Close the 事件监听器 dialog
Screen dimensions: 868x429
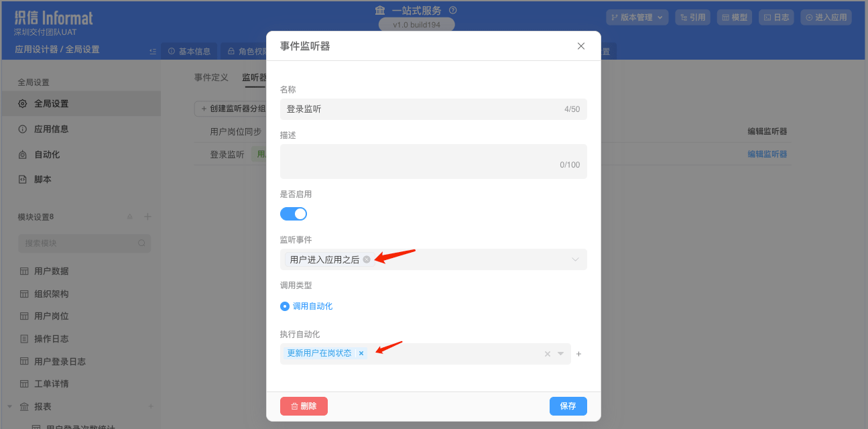point(581,46)
